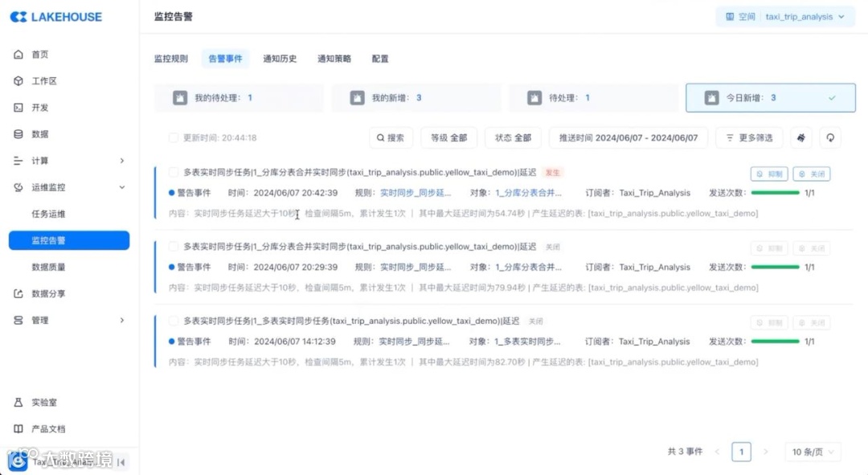The image size is (868, 475).
Task: Expand the 计算 menu chevron
Action: click(122, 161)
